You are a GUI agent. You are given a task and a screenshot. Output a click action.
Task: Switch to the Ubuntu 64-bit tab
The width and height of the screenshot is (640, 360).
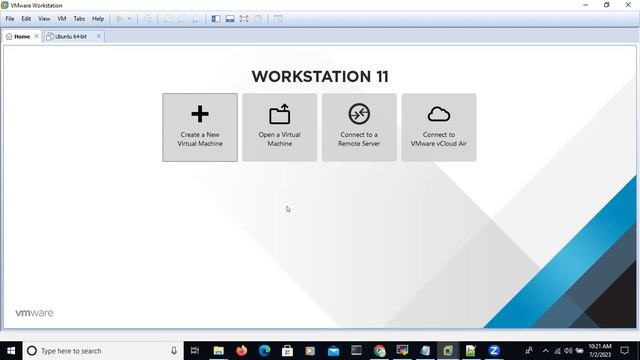71,36
